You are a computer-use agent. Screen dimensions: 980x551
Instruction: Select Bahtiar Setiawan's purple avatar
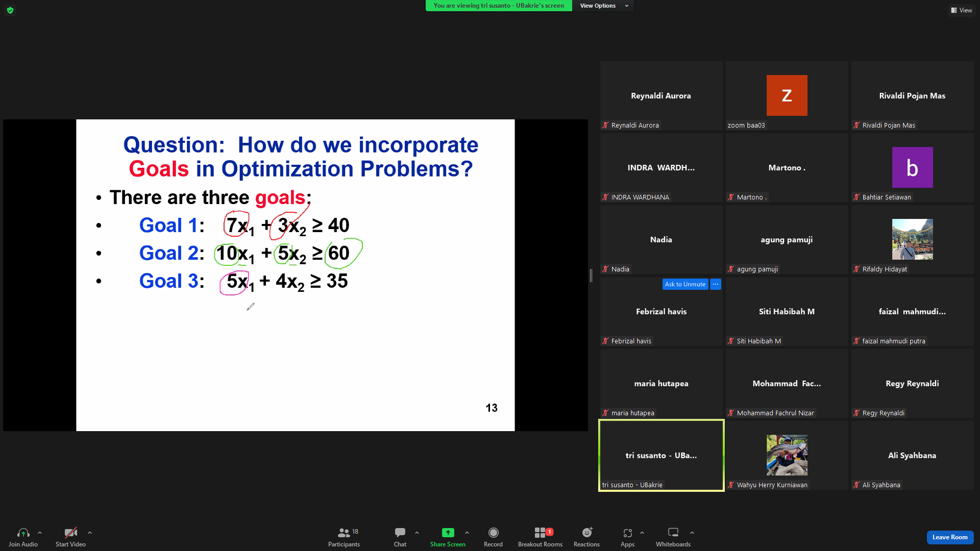click(912, 167)
